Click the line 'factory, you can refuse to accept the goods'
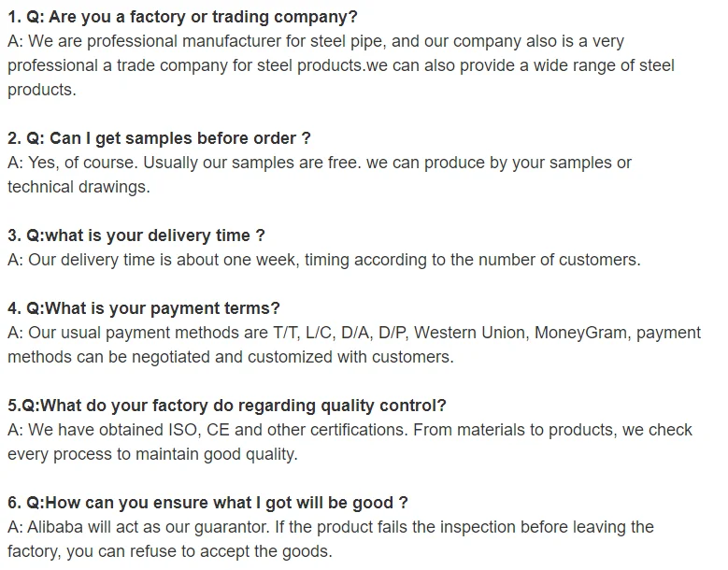The width and height of the screenshot is (728, 570). click(x=169, y=551)
